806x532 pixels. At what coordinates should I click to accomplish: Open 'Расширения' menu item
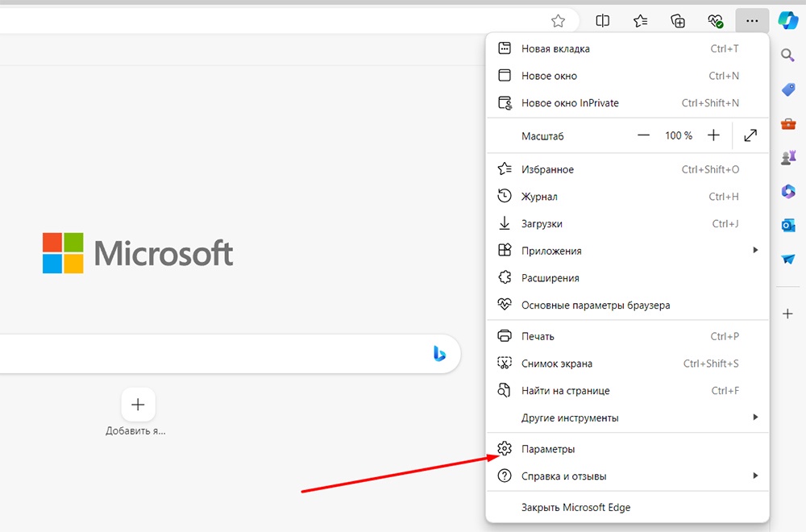(627, 278)
